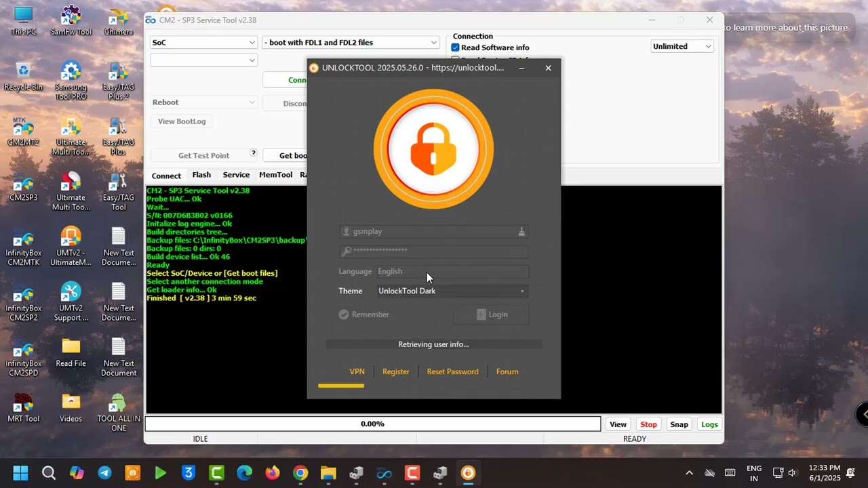The image size is (868, 488).
Task: Open Samsung Tool PRO shortcut
Action: coord(71,80)
